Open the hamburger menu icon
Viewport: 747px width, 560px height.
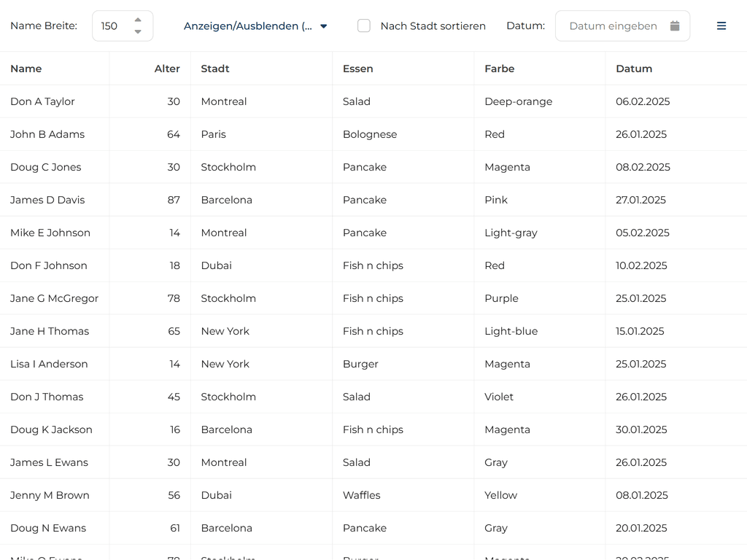(721, 26)
